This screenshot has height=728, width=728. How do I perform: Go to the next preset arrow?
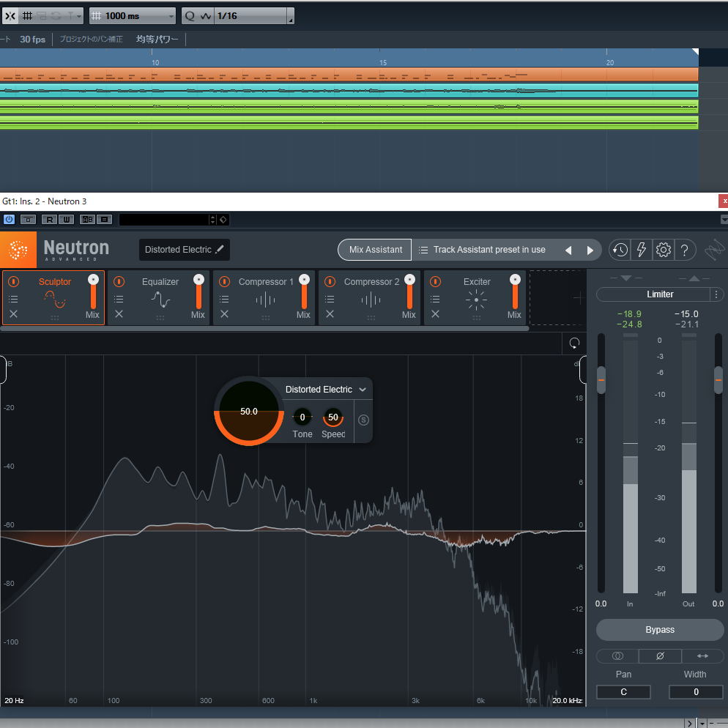(590, 250)
